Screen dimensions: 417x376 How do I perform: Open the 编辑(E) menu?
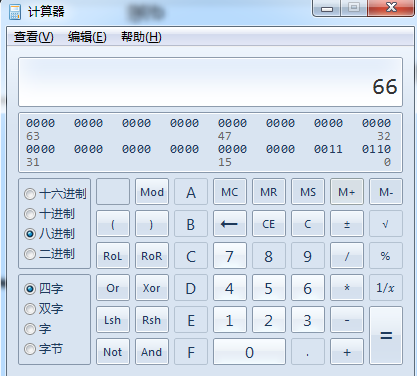(87, 37)
